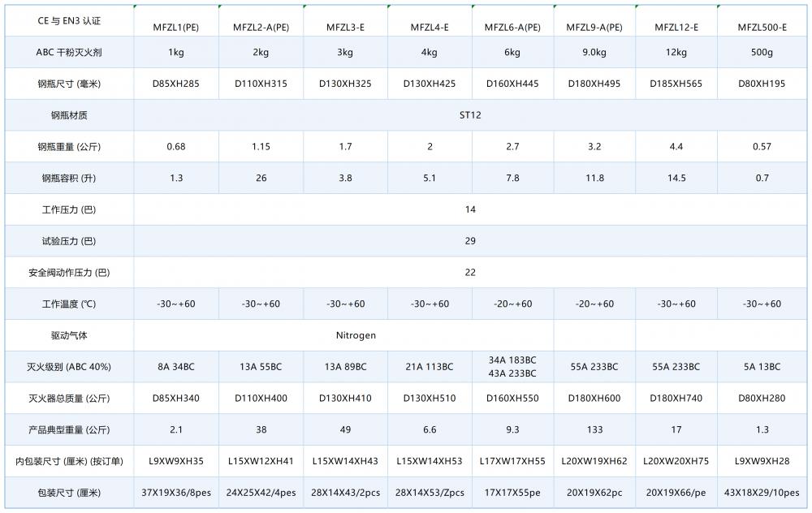Select the MFZL500-E model header cell

762,27
